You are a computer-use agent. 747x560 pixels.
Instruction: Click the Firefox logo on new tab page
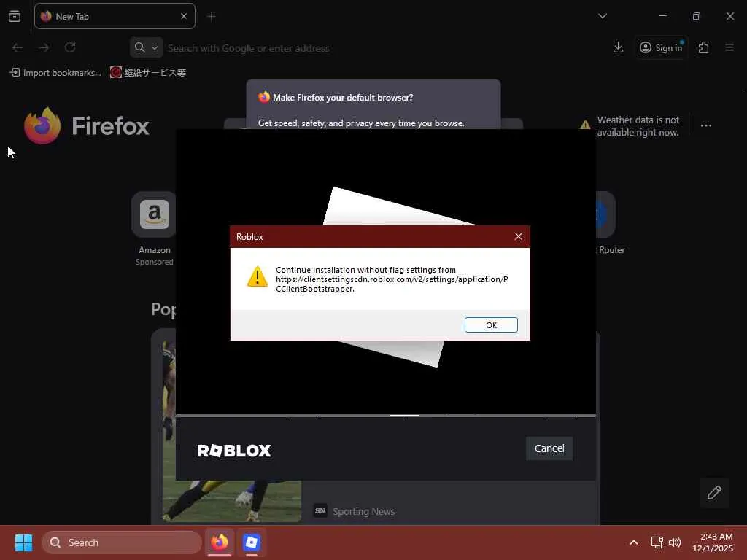[87, 125]
